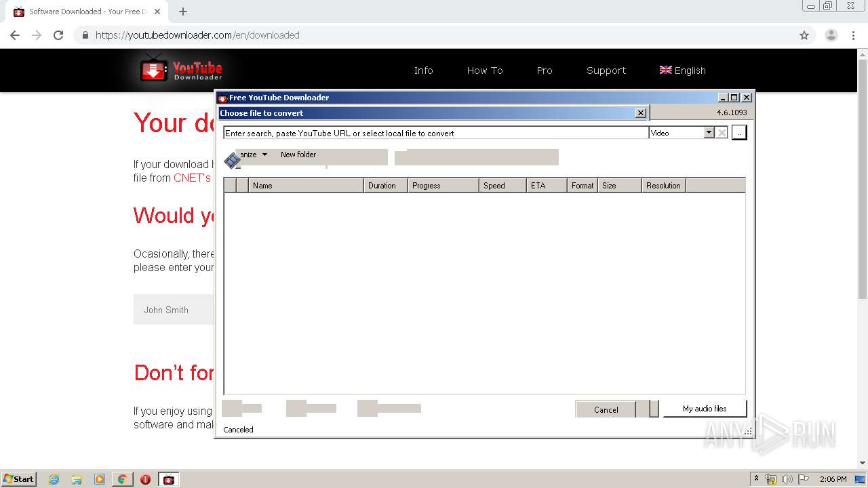Open the volume tray icon
Image resolution: width=868 pixels, height=488 pixels.
[787, 479]
